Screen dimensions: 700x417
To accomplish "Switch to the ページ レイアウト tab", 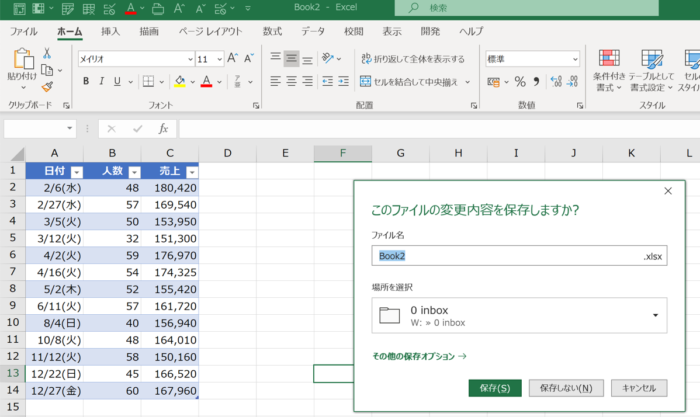I will tap(210, 31).
